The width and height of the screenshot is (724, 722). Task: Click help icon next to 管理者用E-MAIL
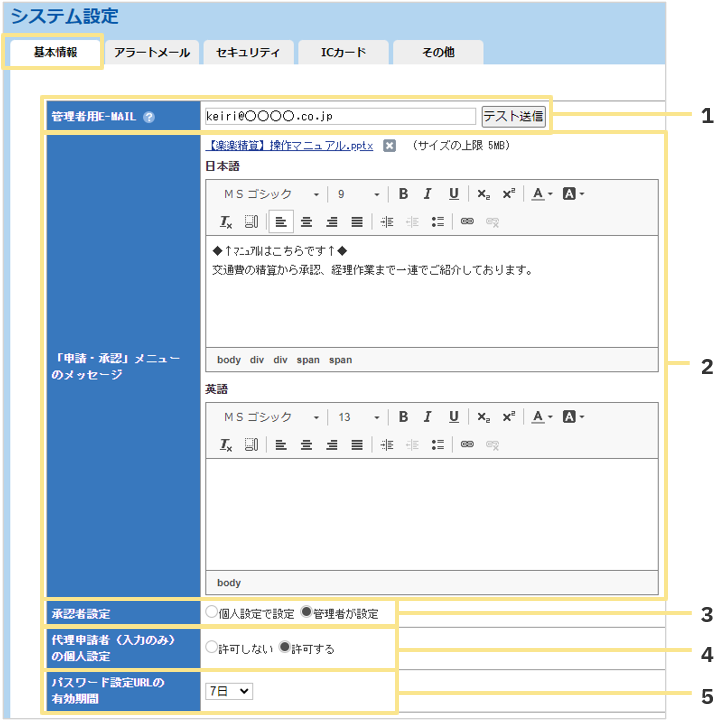point(149,117)
